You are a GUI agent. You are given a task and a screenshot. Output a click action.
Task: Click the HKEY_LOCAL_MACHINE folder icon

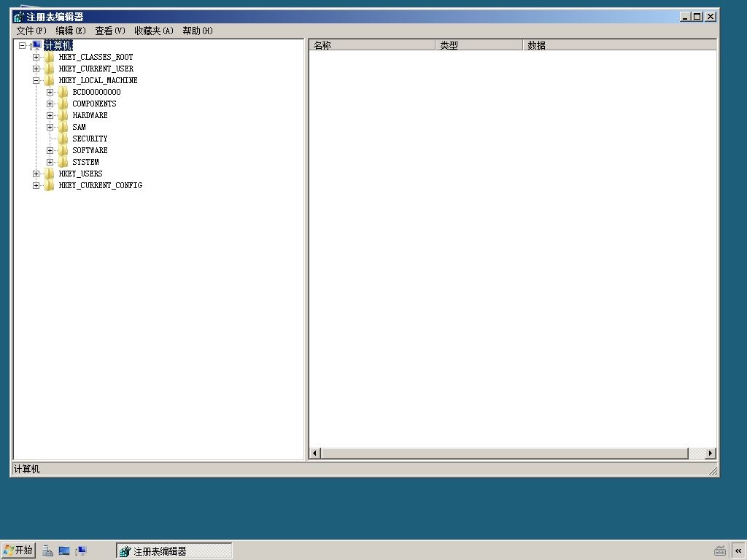49,80
